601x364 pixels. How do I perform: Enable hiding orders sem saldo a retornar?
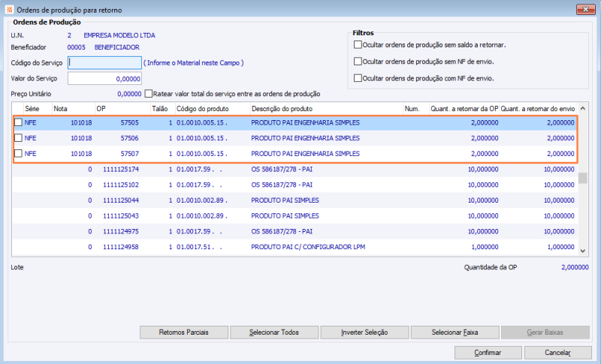358,45
